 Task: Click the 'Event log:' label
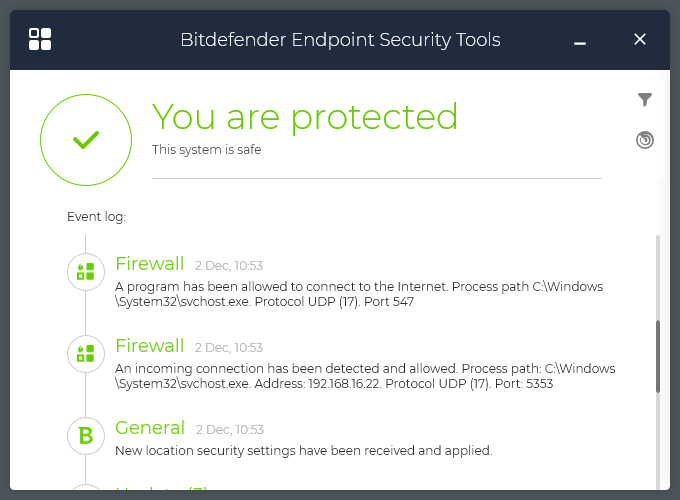[96, 216]
